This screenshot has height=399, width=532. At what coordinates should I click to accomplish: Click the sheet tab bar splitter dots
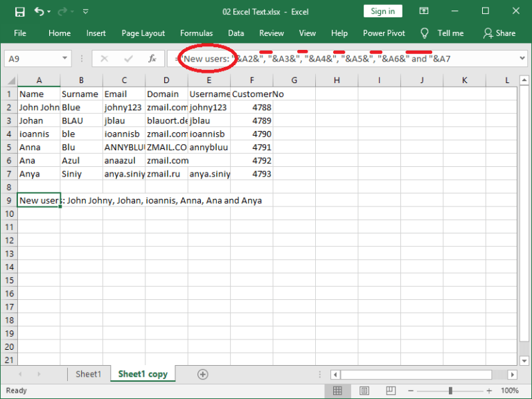[319, 374]
